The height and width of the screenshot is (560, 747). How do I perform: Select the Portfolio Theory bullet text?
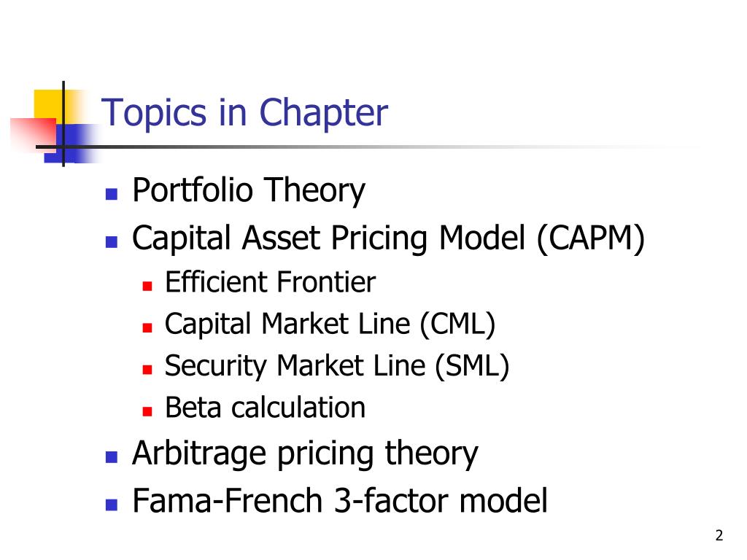[x=249, y=190]
